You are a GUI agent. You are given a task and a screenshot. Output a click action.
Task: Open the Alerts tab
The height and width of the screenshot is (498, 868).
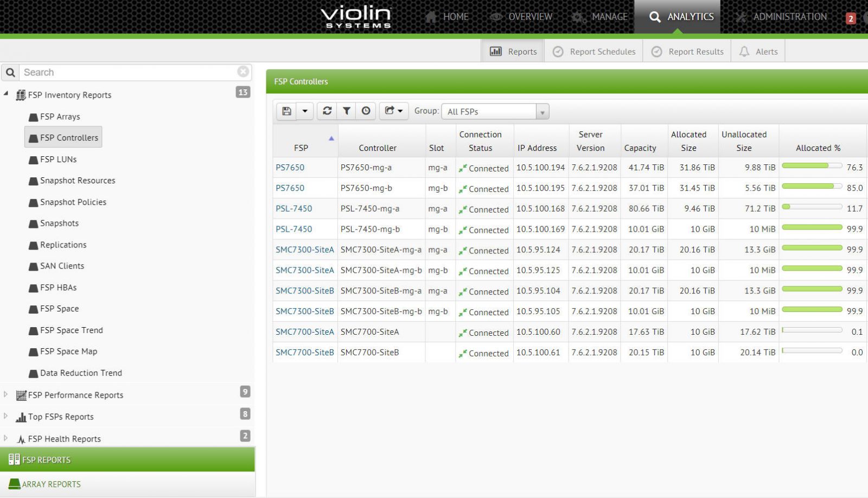[758, 51]
